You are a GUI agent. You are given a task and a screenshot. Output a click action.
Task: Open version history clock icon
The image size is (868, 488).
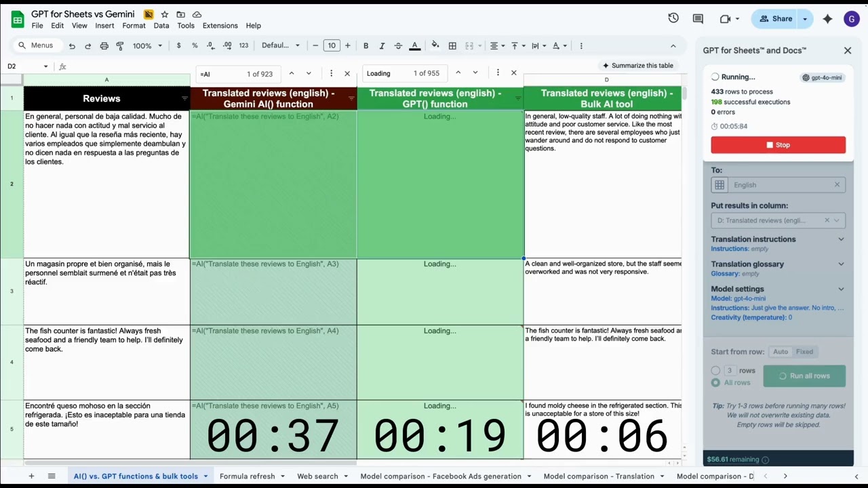pyautogui.click(x=673, y=18)
